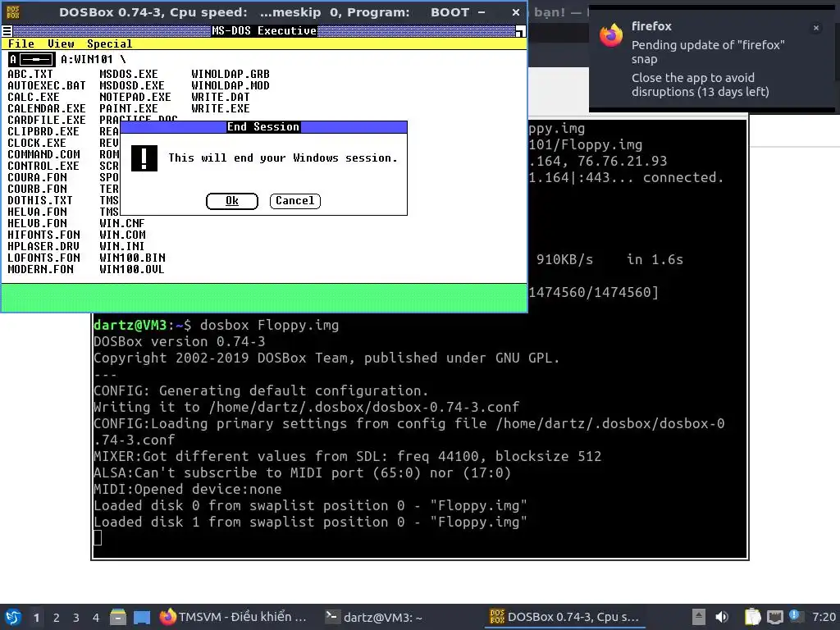Select file ABC.TXT
The image size is (840, 630).
(x=30, y=74)
